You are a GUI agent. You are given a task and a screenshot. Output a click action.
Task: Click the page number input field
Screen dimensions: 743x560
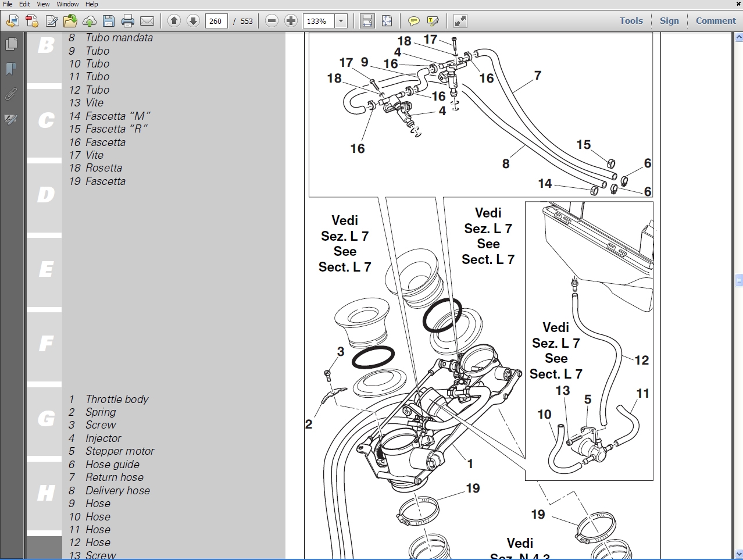click(x=216, y=22)
